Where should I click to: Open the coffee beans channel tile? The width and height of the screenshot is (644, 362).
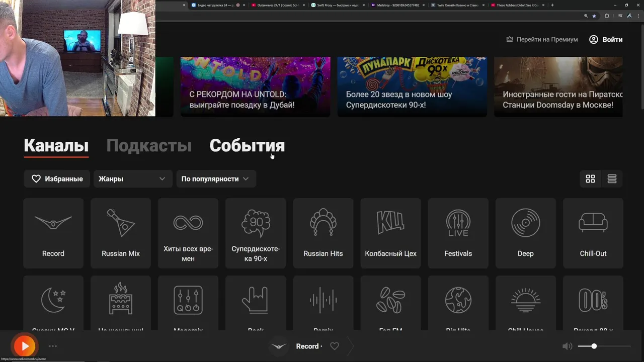[x=390, y=303]
